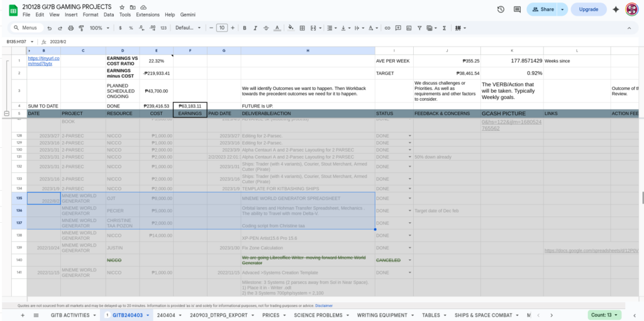Click the create filter icon
644x321 pixels.
click(x=418, y=28)
